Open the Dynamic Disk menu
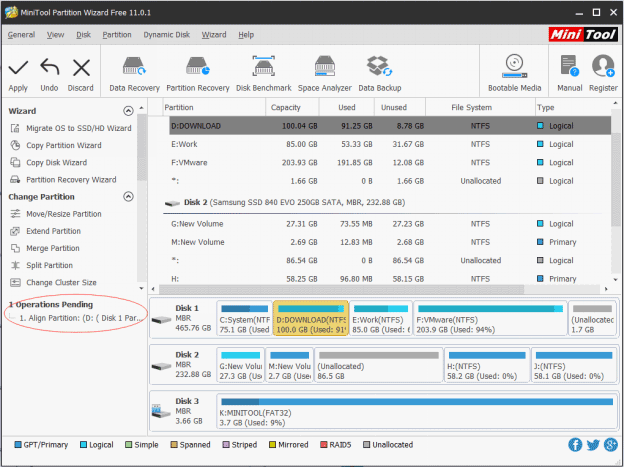This screenshot has height=467, width=624. tap(166, 35)
